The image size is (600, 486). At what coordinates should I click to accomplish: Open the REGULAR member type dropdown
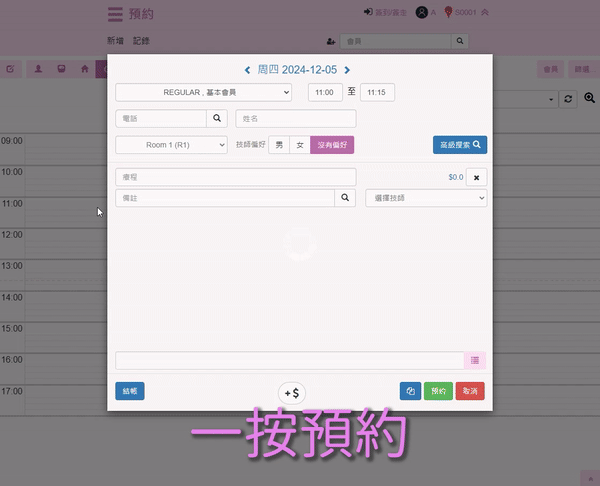(204, 92)
